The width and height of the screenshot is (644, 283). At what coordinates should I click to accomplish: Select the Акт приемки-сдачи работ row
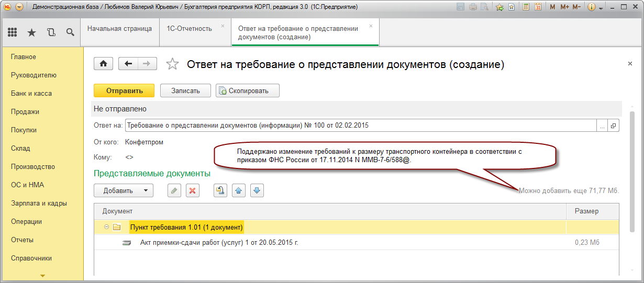pyautogui.click(x=219, y=243)
